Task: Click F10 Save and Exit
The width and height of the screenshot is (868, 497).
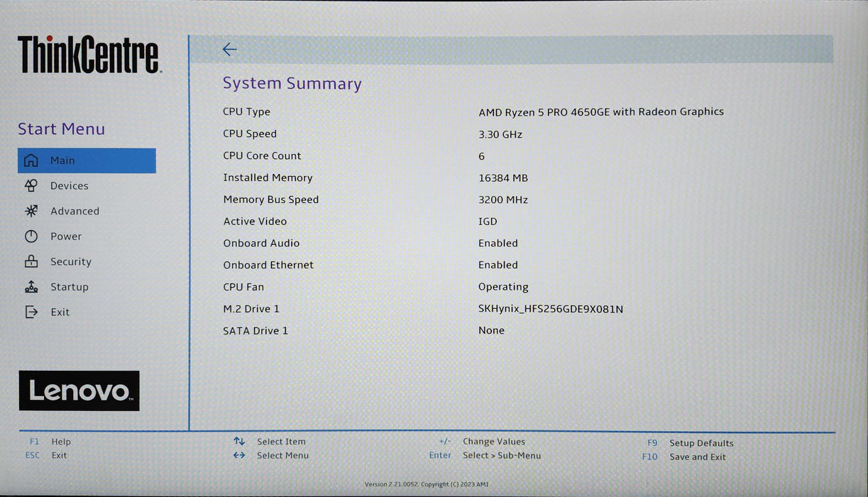Action: click(x=684, y=457)
